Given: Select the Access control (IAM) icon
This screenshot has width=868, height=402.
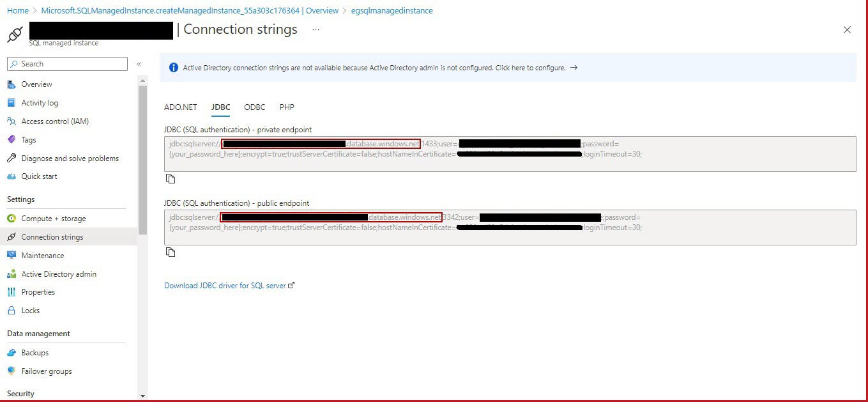Looking at the screenshot, I should [x=11, y=121].
